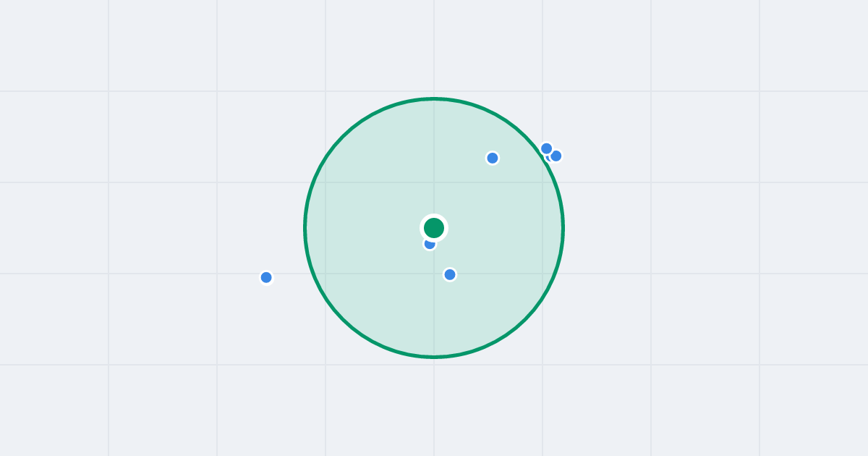The width and height of the screenshot is (868, 456).
Task: Choose the blue dot inside the circle, lower right of center
Action: tap(450, 274)
